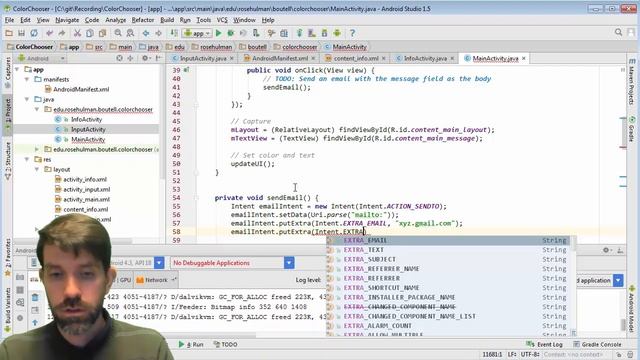Click the Clear logcat trash icon

(x=35, y=297)
